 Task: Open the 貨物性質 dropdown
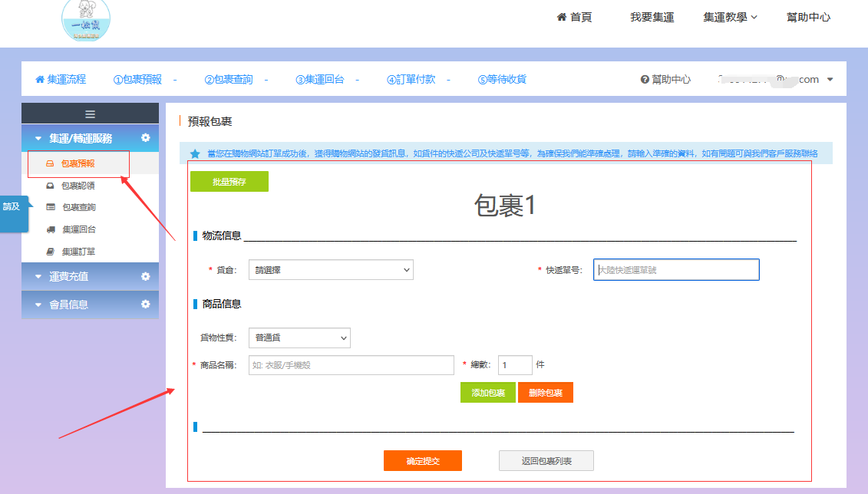[x=299, y=338]
